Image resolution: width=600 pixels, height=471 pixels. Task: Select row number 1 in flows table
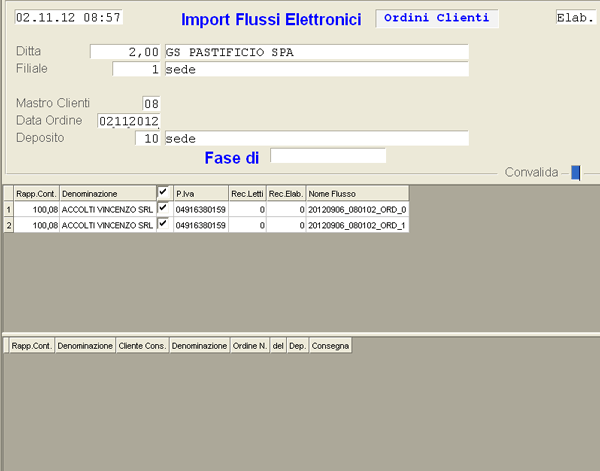pyautogui.click(x=8, y=209)
